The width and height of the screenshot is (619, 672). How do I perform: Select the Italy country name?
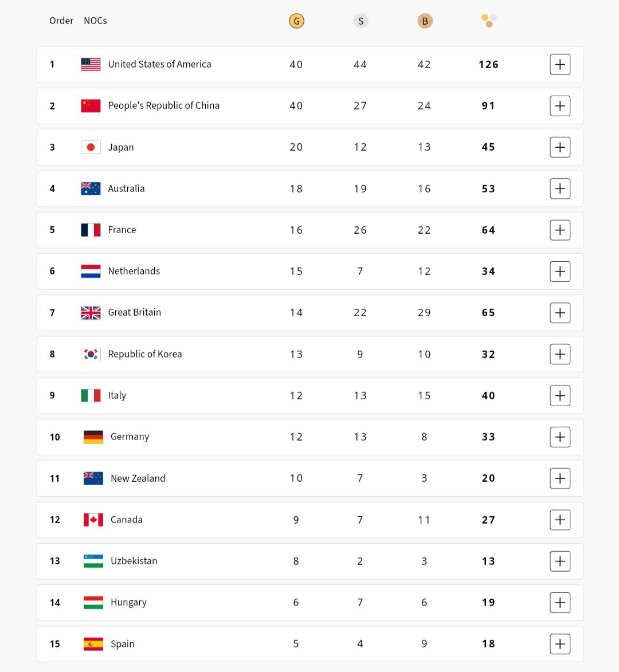coord(117,395)
